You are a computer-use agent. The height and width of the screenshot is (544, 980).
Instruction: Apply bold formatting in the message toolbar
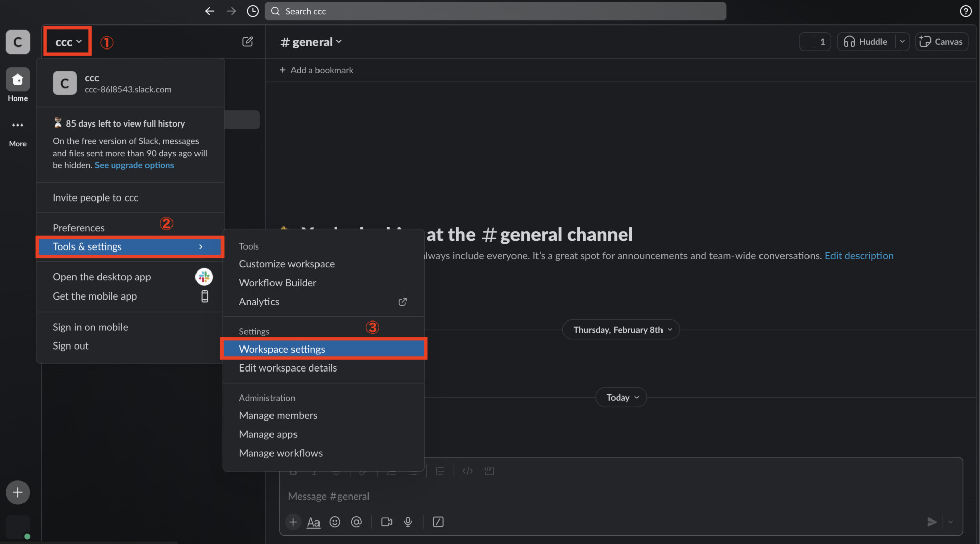pyautogui.click(x=293, y=471)
